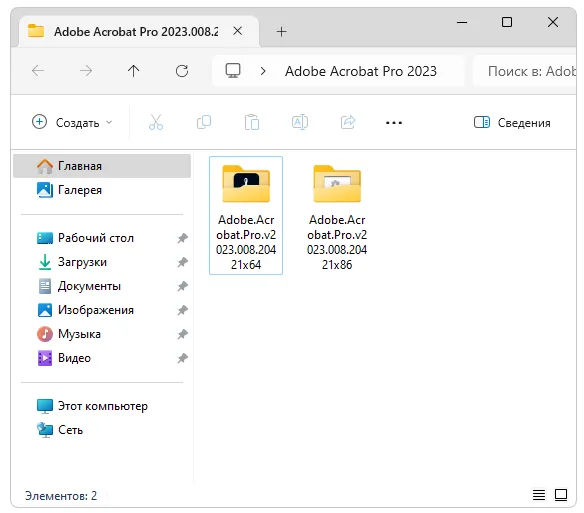Toggle the Сведения details pane
This screenshot has width=584, height=513.
[x=512, y=122]
